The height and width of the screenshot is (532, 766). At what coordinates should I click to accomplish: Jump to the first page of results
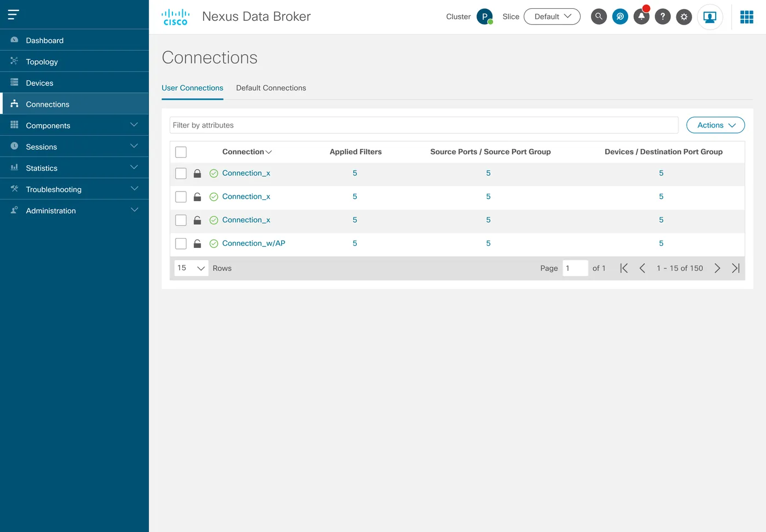coord(624,268)
